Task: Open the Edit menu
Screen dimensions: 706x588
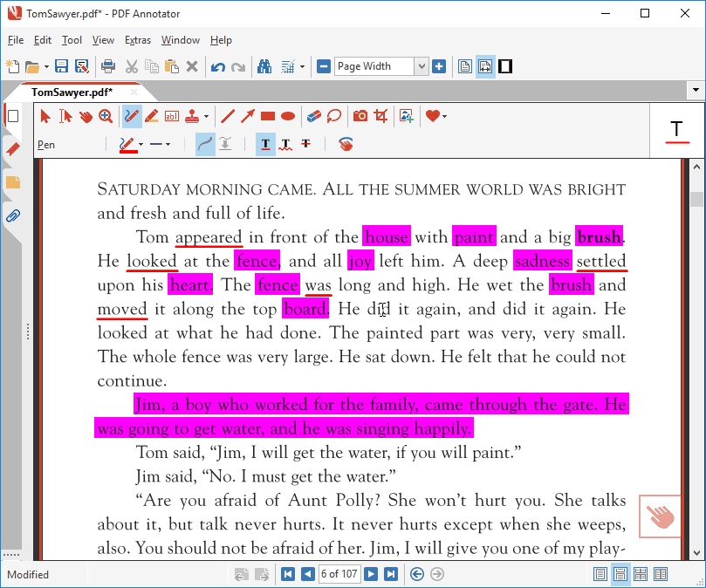Action: click(42, 40)
